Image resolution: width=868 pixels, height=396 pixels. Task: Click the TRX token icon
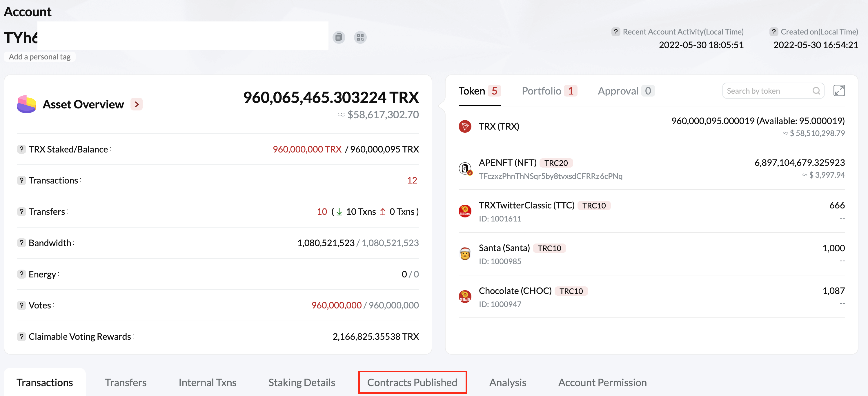coord(466,126)
